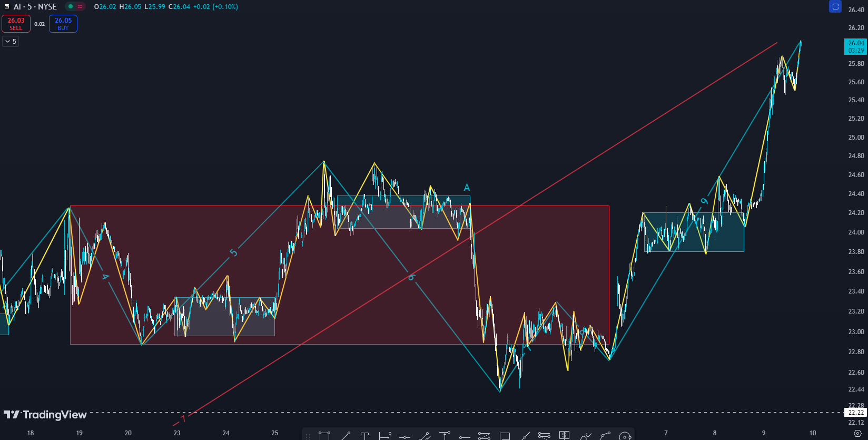The height and width of the screenshot is (440, 868).
Task: Click the date label 25 on time axis
Action: click(275, 433)
